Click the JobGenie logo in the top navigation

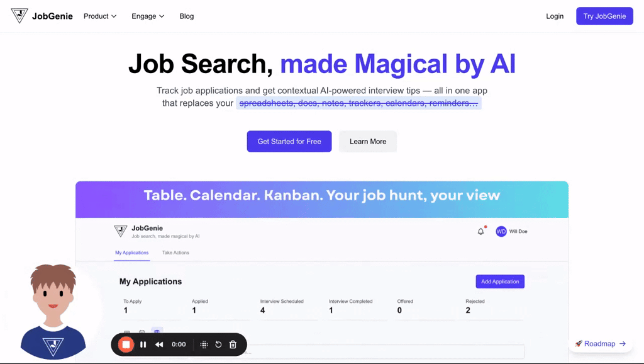pos(42,16)
